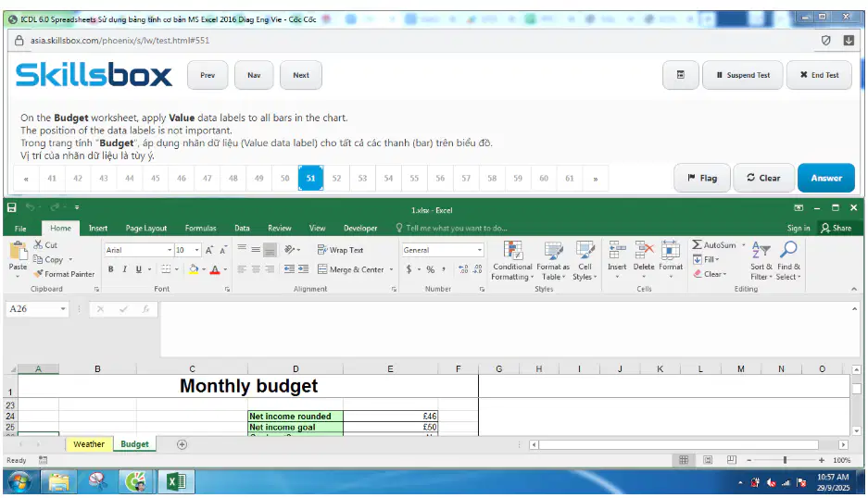Go to question 52
The height and width of the screenshot is (498, 868).
[336, 178]
